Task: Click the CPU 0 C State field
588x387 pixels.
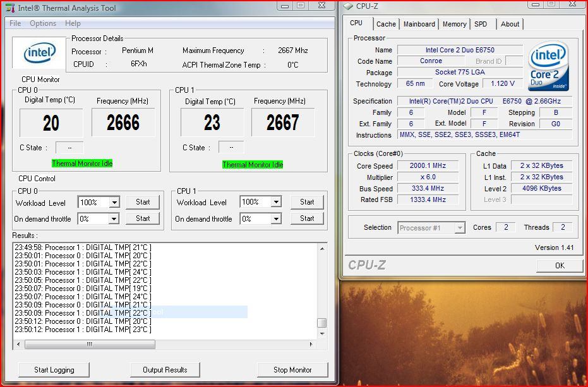Action: tap(69, 148)
